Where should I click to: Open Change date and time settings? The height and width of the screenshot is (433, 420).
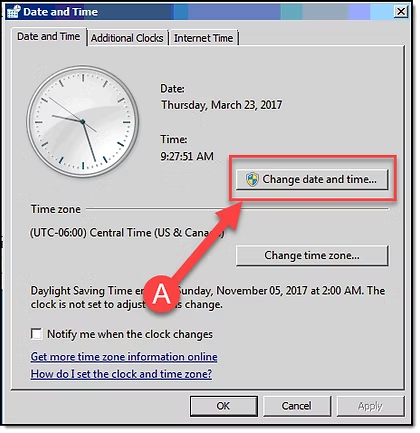point(312,179)
